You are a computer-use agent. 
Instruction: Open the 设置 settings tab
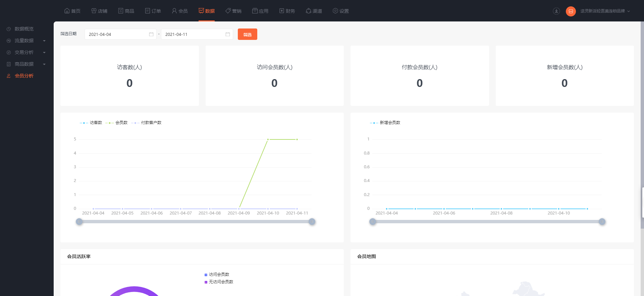coord(340,11)
